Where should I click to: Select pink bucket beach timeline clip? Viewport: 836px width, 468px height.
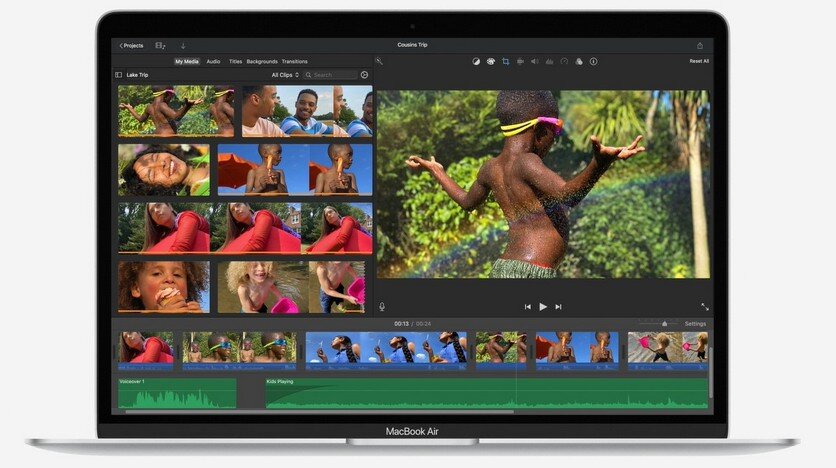(668, 351)
